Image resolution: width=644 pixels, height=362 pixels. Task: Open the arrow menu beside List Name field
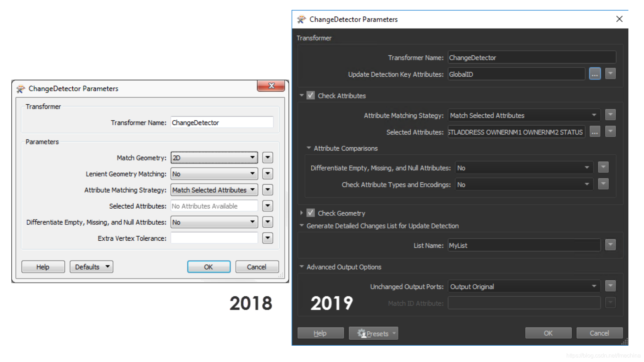(x=610, y=245)
